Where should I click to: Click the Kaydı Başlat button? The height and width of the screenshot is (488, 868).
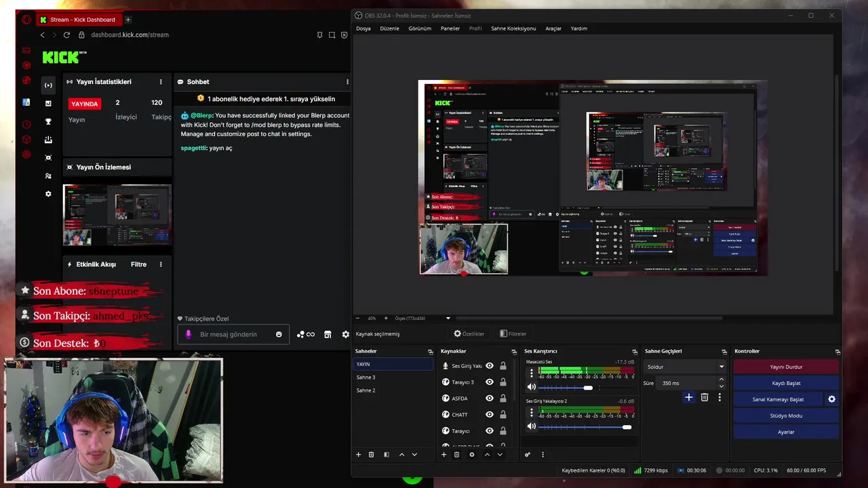click(786, 383)
